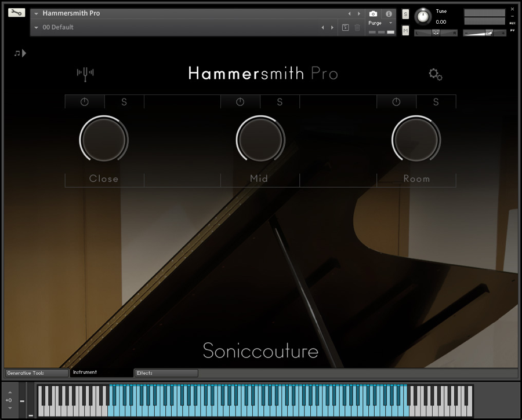Solo the Room microphone channel
The height and width of the screenshot is (420, 522).
(x=436, y=102)
